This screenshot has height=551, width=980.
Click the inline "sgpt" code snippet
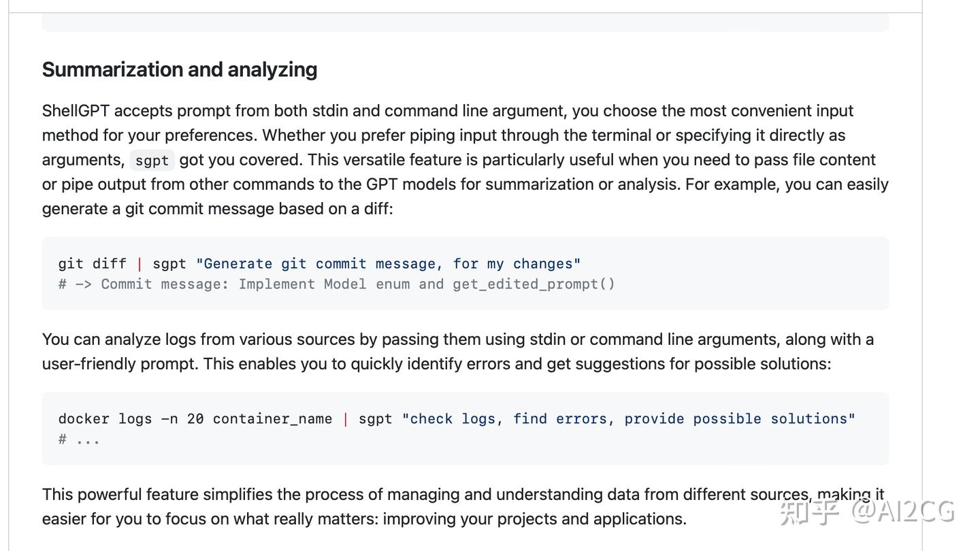tap(152, 161)
